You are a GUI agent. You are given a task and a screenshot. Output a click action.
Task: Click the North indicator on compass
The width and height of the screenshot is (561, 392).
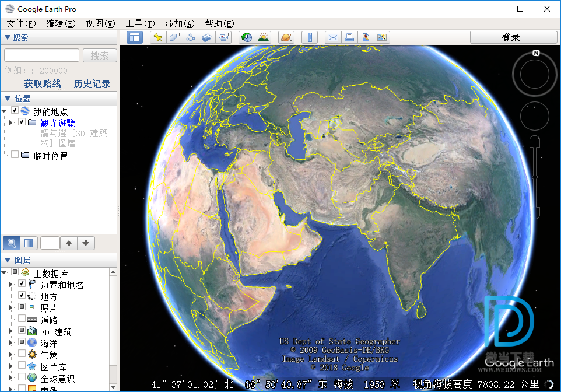(x=535, y=53)
